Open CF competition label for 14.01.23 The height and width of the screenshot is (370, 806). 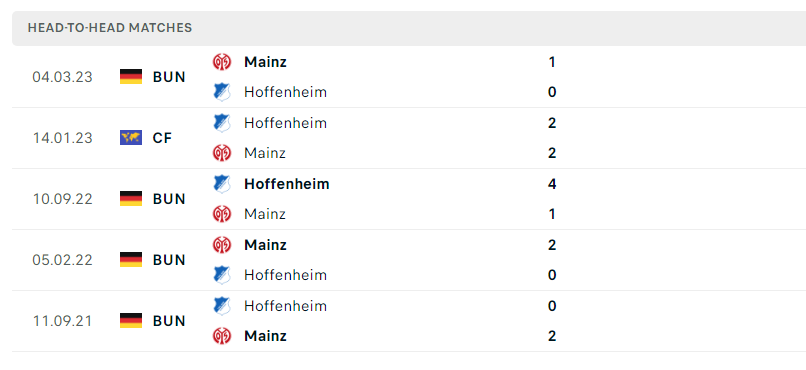(x=162, y=138)
